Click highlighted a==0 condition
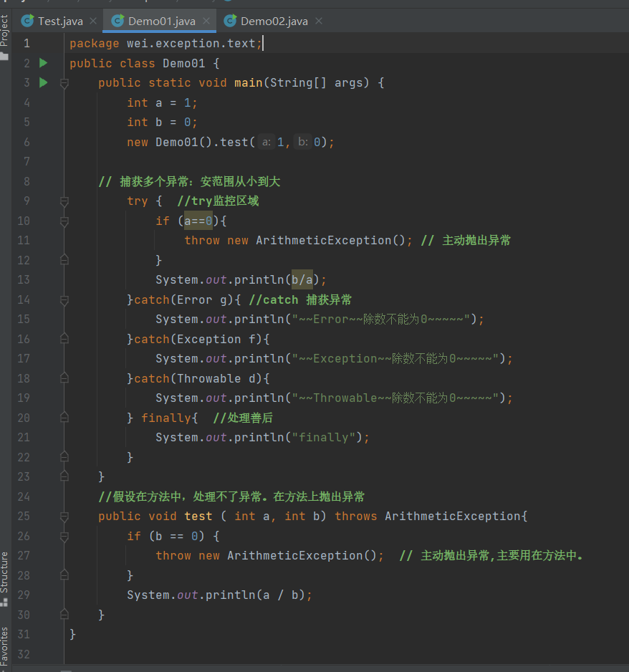629x672 pixels. [x=198, y=221]
